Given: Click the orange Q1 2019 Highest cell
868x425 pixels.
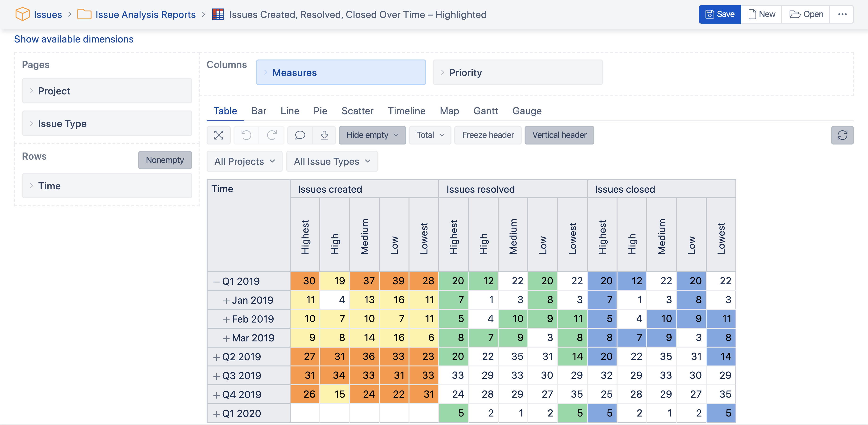Looking at the screenshot, I should click(x=305, y=281).
